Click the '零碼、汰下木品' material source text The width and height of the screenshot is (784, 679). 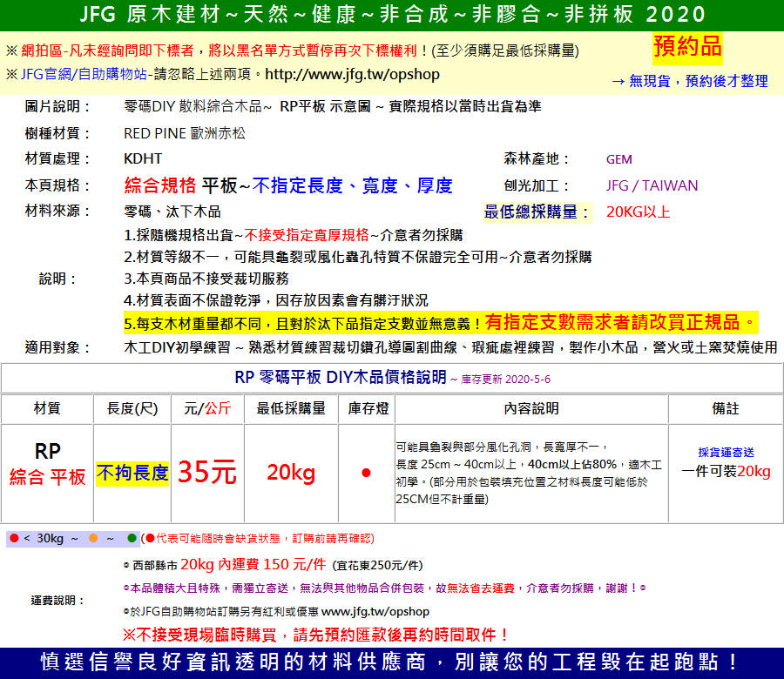click(172, 212)
